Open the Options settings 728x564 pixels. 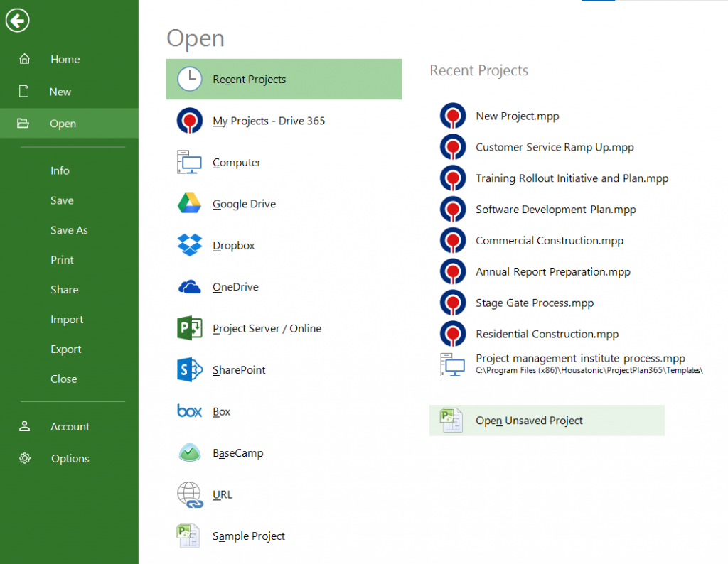coord(70,458)
